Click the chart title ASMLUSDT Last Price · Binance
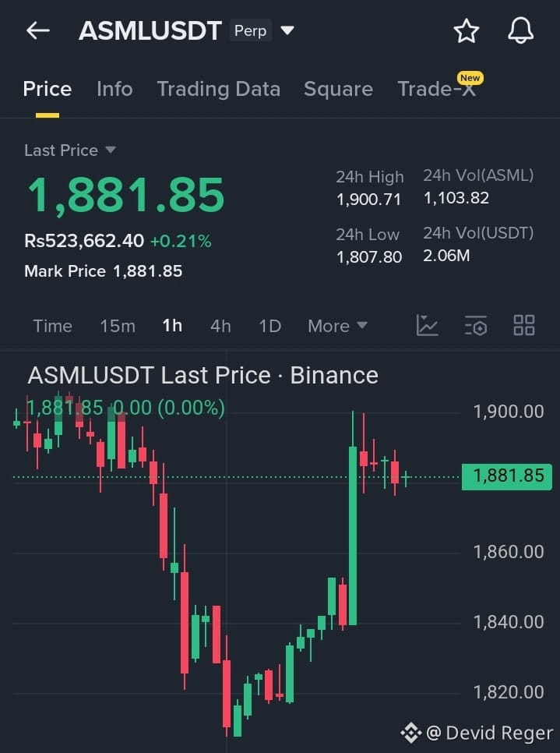 [203, 376]
